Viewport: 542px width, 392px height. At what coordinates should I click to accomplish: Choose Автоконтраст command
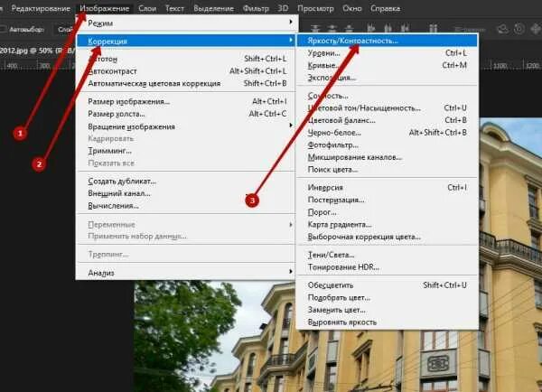185,71
